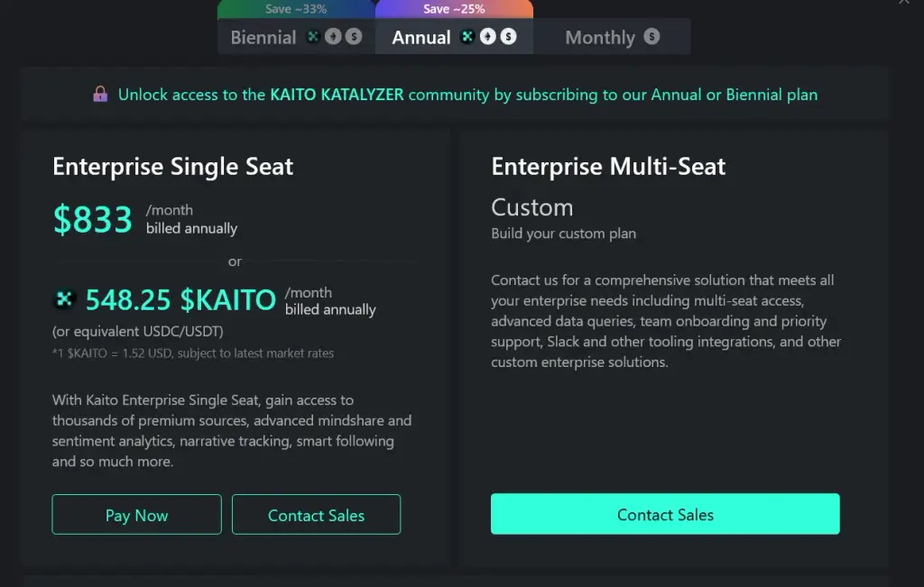
Task: Click the Ethereum icon in Annual tab
Action: point(488,36)
